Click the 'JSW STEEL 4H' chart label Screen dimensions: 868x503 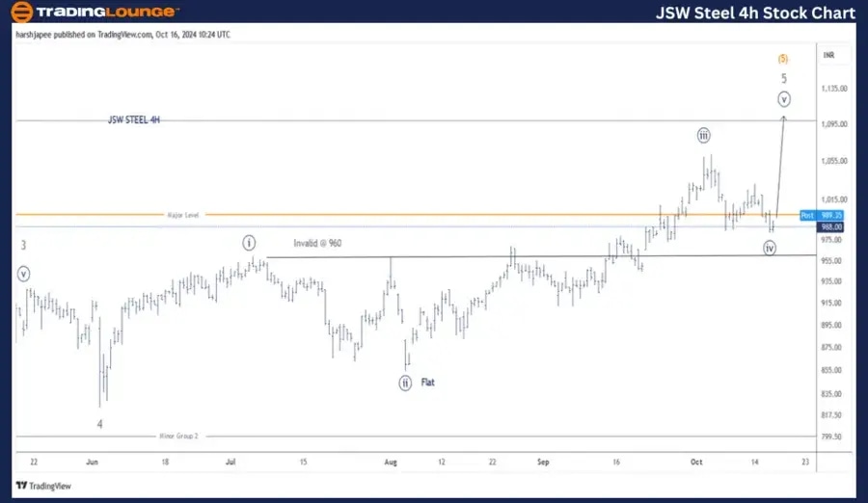click(x=134, y=119)
